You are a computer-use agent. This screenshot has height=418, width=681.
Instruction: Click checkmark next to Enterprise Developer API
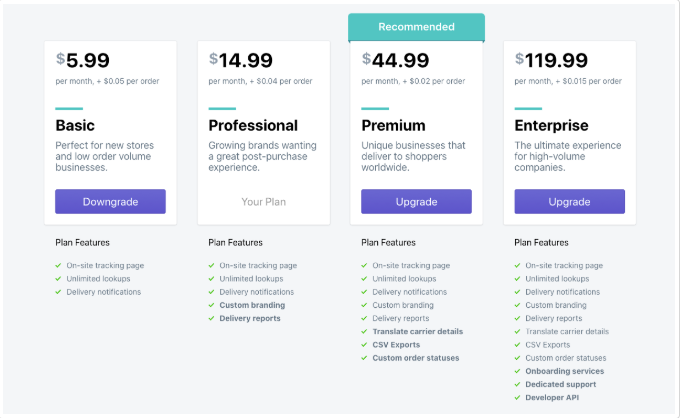click(517, 397)
